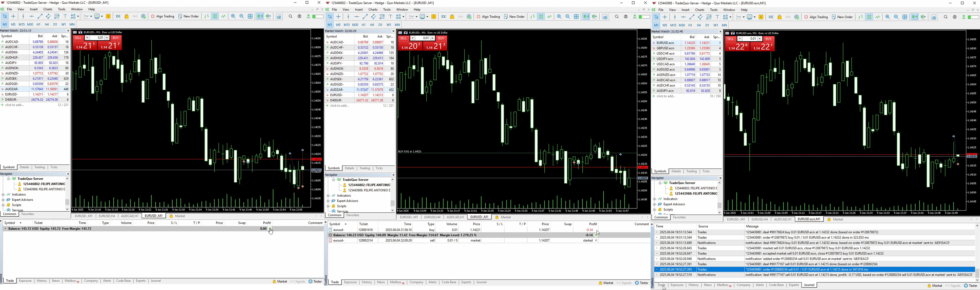The width and height of the screenshot is (980, 290).
Task: Open the account profile icon in the EURUSD.ecn window
Action: pos(955,17)
